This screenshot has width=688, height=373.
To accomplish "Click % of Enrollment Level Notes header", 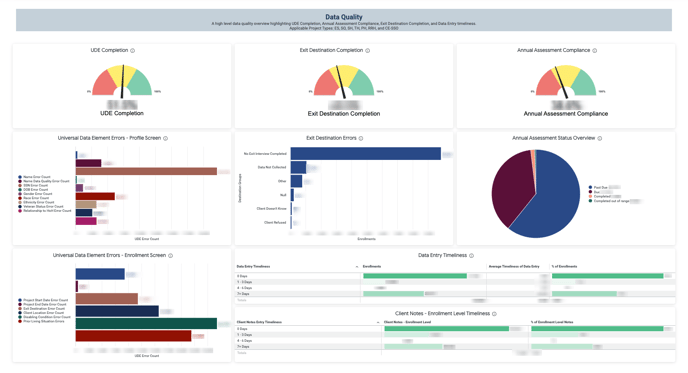I will click(552, 322).
